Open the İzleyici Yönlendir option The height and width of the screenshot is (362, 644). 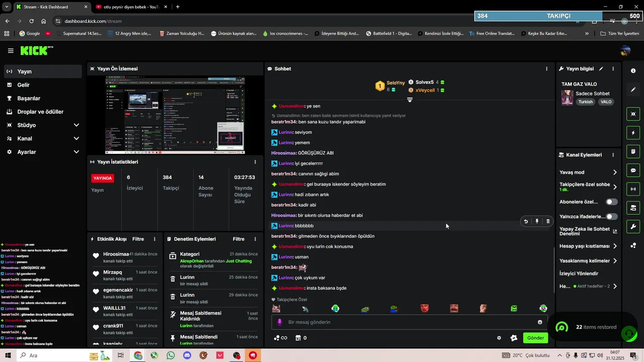(x=579, y=274)
